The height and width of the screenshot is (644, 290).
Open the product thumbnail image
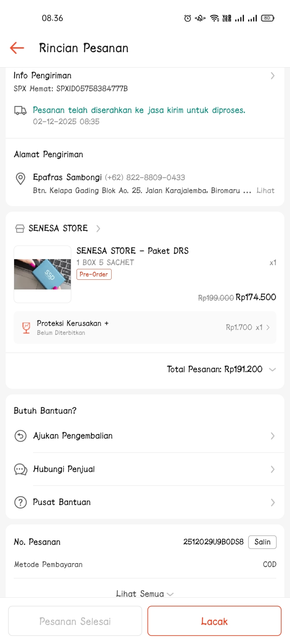42,275
